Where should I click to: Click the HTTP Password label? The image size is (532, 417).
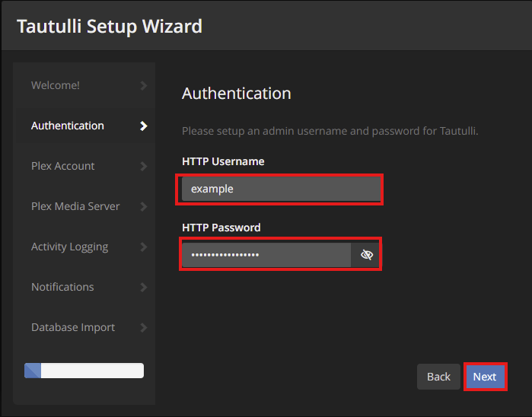click(x=221, y=228)
